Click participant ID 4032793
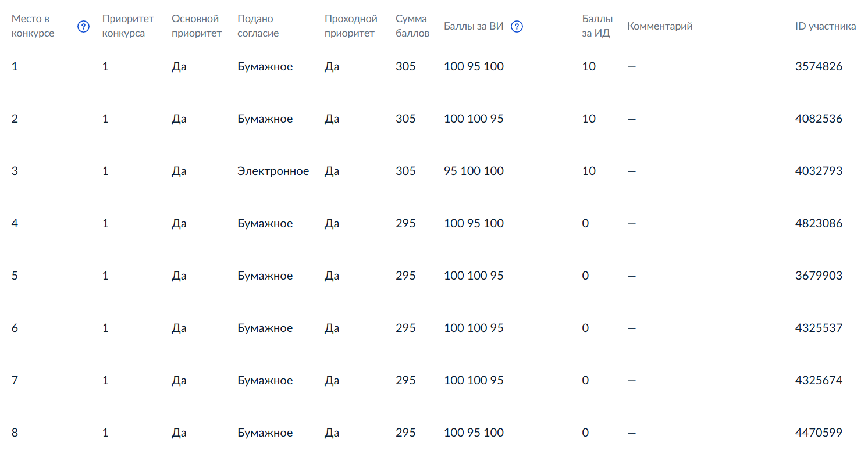The height and width of the screenshot is (461, 868). click(819, 171)
